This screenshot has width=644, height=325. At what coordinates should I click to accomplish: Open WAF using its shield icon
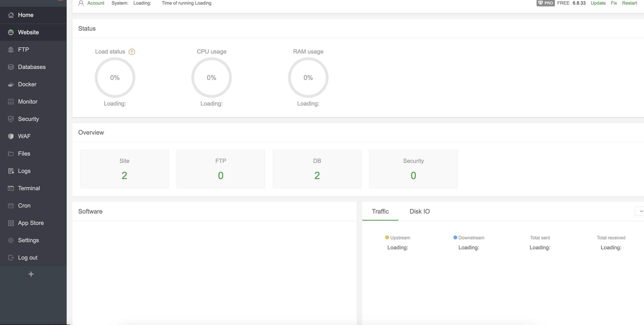[11, 136]
